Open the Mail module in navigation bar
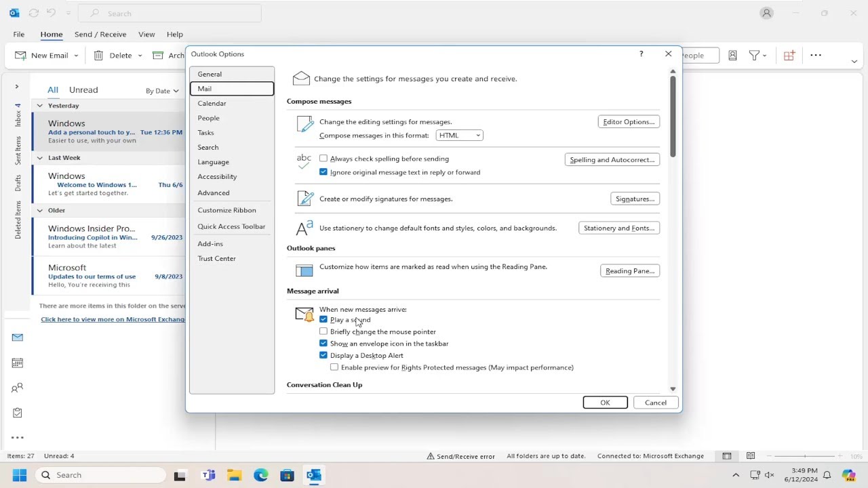 click(18, 338)
